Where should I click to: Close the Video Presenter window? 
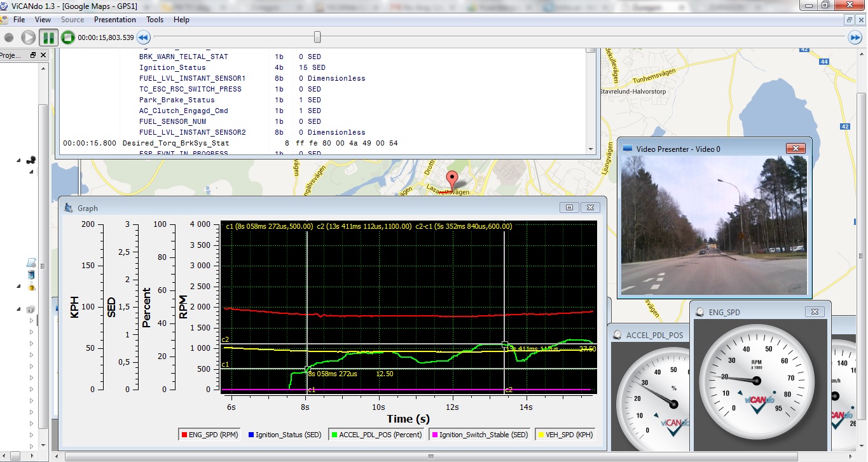pyautogui.click(x=795, y=148)
